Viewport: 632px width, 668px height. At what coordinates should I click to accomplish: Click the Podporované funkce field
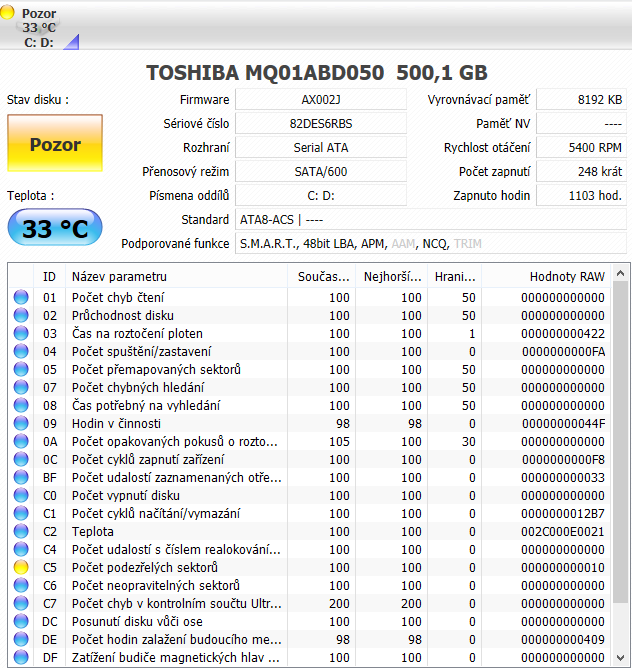tap(431, 243)
